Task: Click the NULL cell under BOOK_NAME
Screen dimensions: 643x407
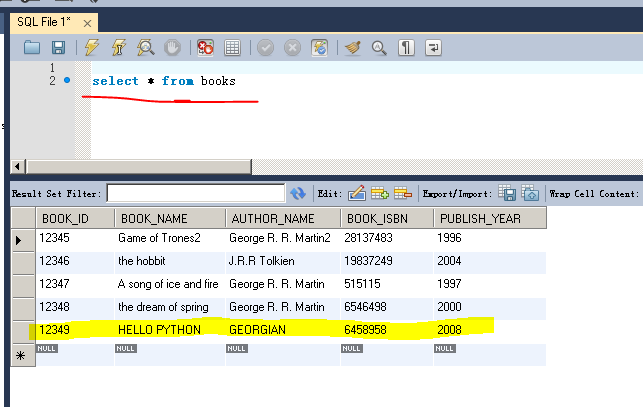Action: pyautogui.click(x=170, y=354)
